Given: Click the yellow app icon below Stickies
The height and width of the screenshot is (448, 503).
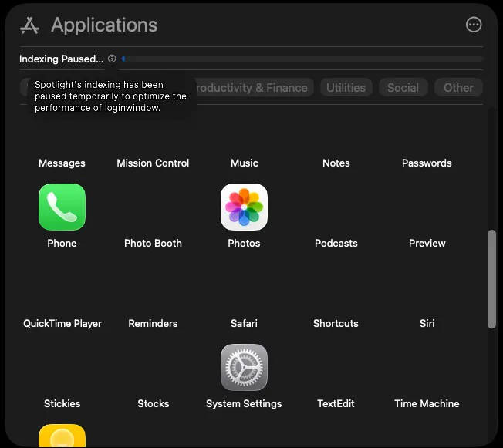Looking at the screenshot, I should tap(62, 437).
